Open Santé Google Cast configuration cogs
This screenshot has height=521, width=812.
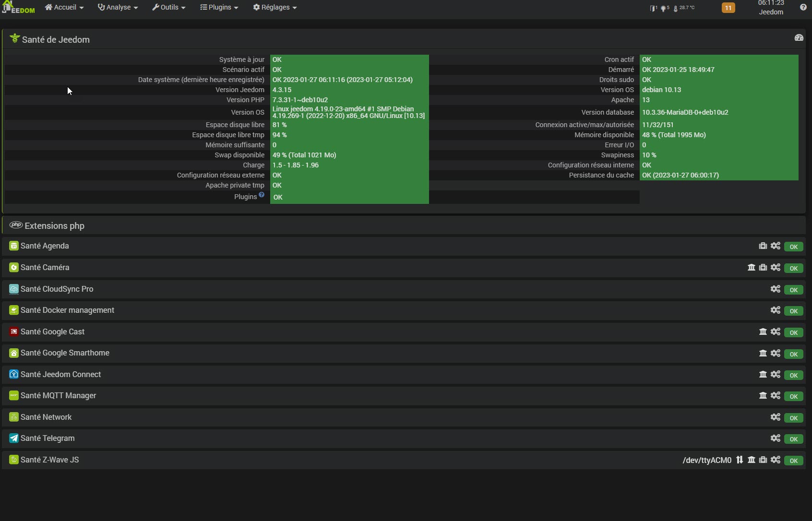pos(776,332)
